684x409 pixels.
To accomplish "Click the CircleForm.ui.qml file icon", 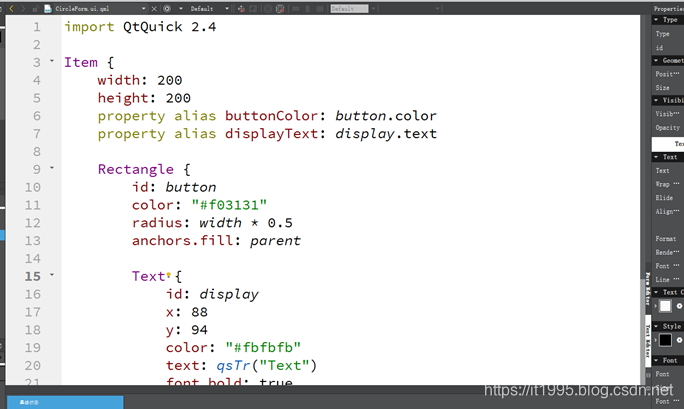I will point(48,8).
